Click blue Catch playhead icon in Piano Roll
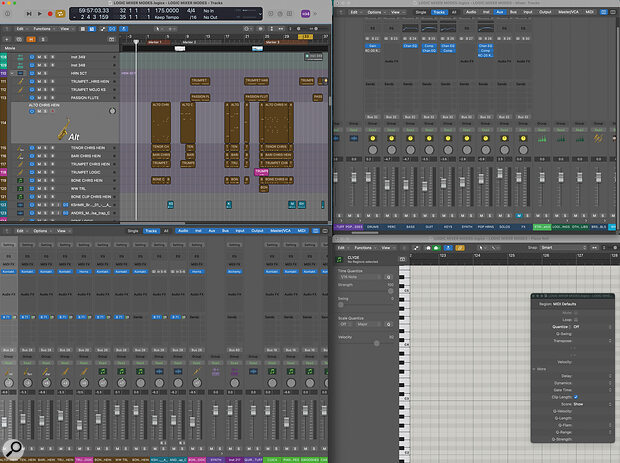The height and width of the screenshot is (463, 620). (448, 248)
